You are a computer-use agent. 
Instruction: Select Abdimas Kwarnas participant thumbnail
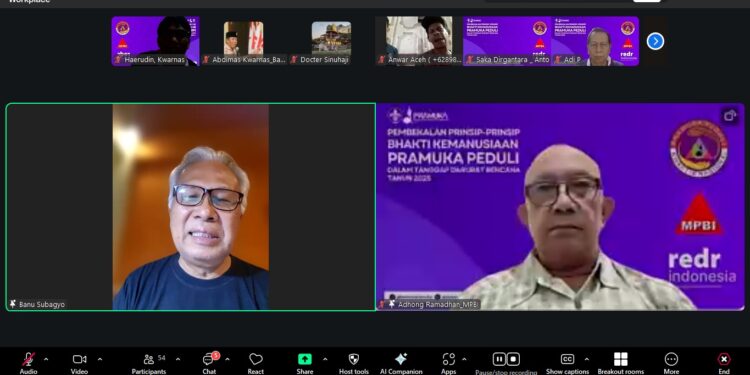coord(243,41)
